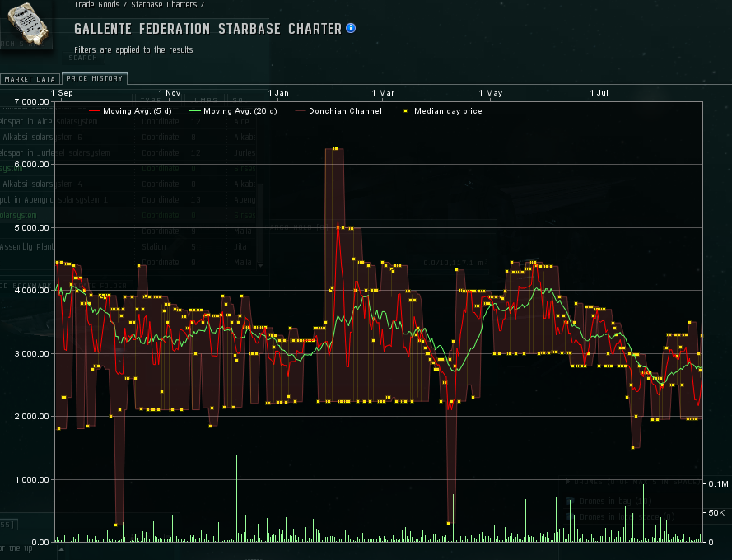The width and height of the screenshot is (732, 560).
Task: Click the "Jita" cell in the background list
Action: coord(240,246)
